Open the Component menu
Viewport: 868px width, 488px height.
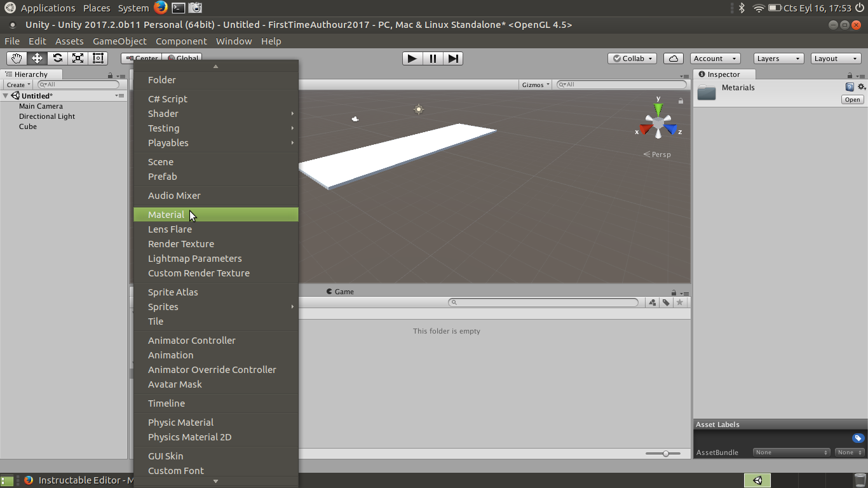pyautogui.click(x=181, y=41)
